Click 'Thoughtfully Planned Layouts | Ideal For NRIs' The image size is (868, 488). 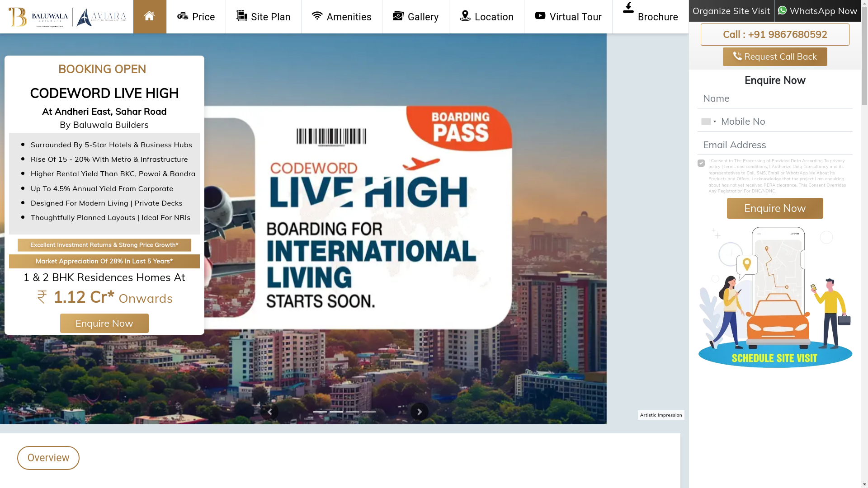coord(111,217)
